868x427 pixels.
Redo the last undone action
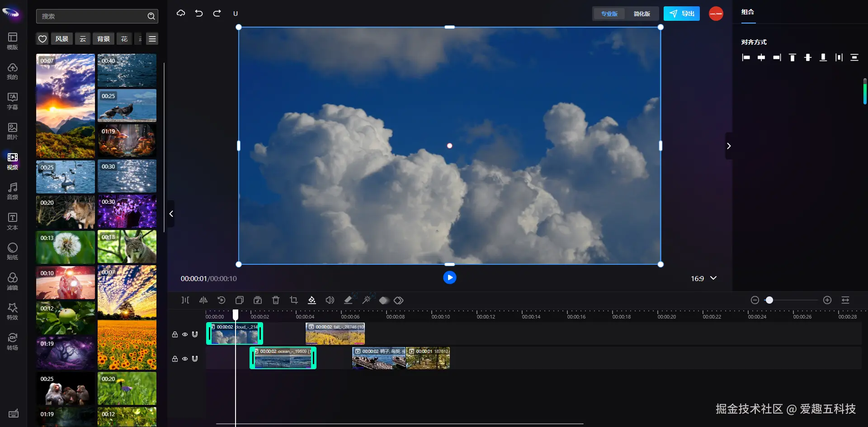pos(217,13)
